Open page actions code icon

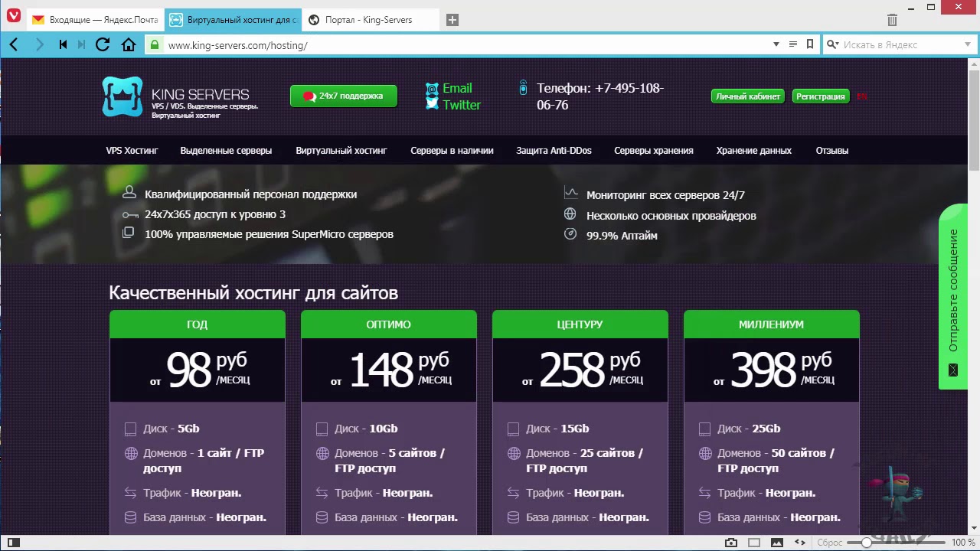pyautogui.click(x=800, y=543)
